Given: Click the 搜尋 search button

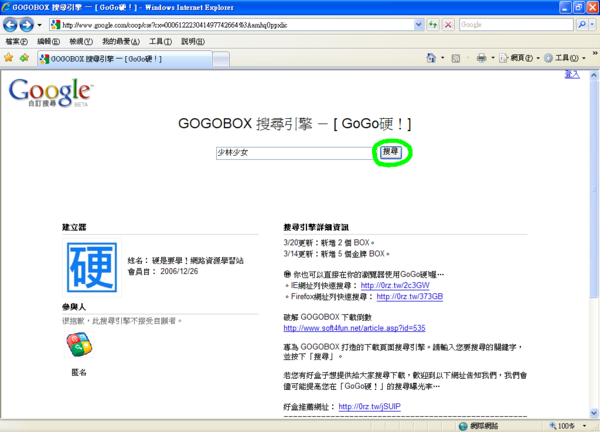Looking at the screenshot, I should pos(390,152).
